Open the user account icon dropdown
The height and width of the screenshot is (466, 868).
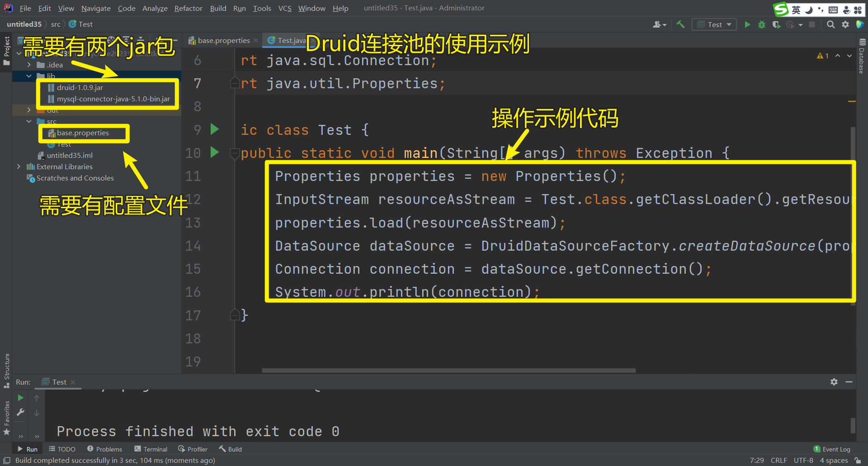(660, 24)
